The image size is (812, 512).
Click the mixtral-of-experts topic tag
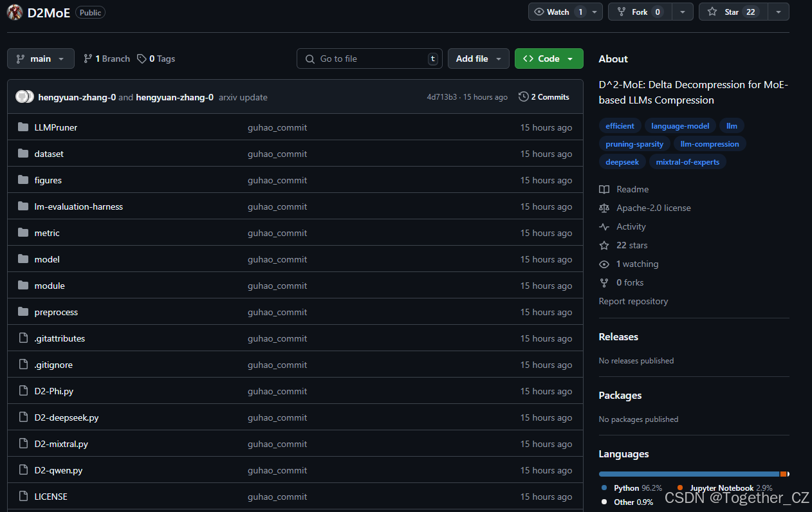688,162
